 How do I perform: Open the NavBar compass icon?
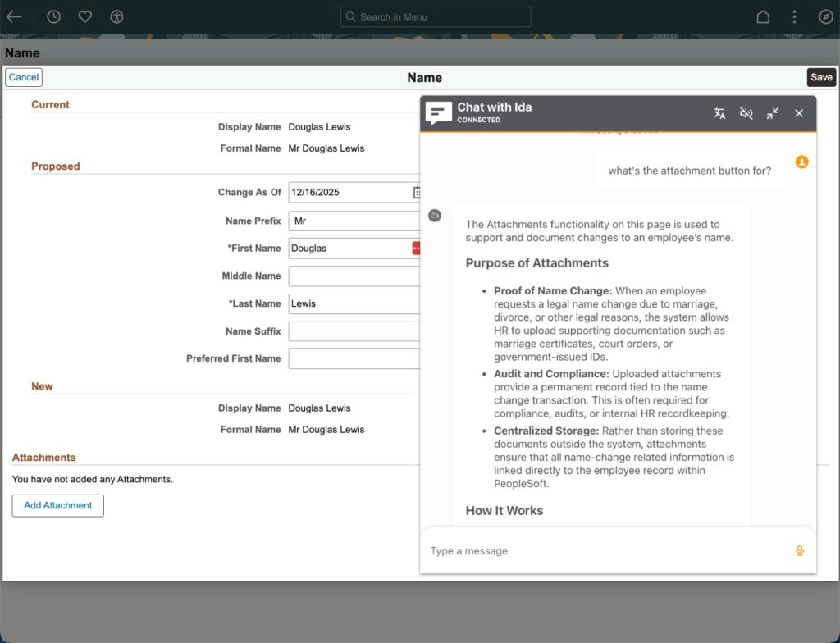[825, 16]
